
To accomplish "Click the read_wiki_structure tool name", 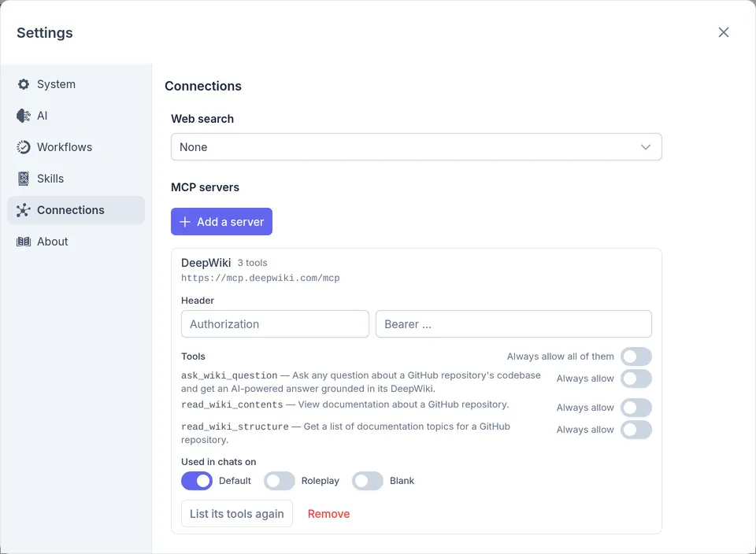I will [x=235, y=427].
